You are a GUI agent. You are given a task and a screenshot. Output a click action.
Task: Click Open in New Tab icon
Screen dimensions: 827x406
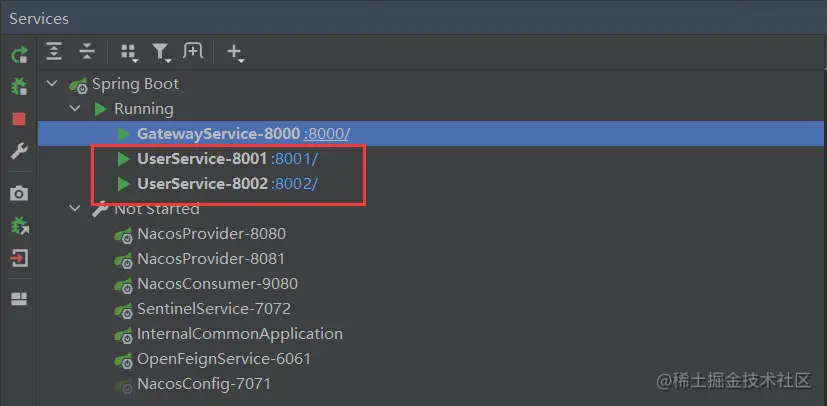pyautogui.click(x=193, y=51)
